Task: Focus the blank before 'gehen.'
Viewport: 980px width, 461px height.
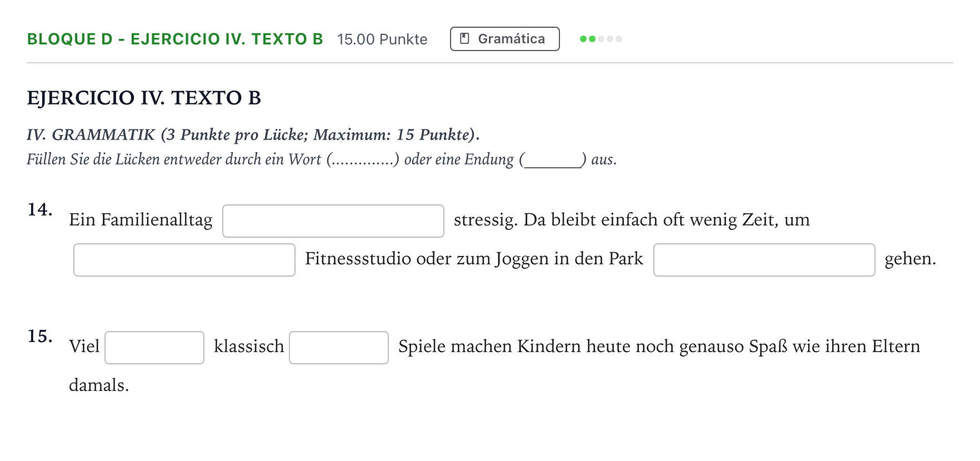Action: (x=764, y=260)
